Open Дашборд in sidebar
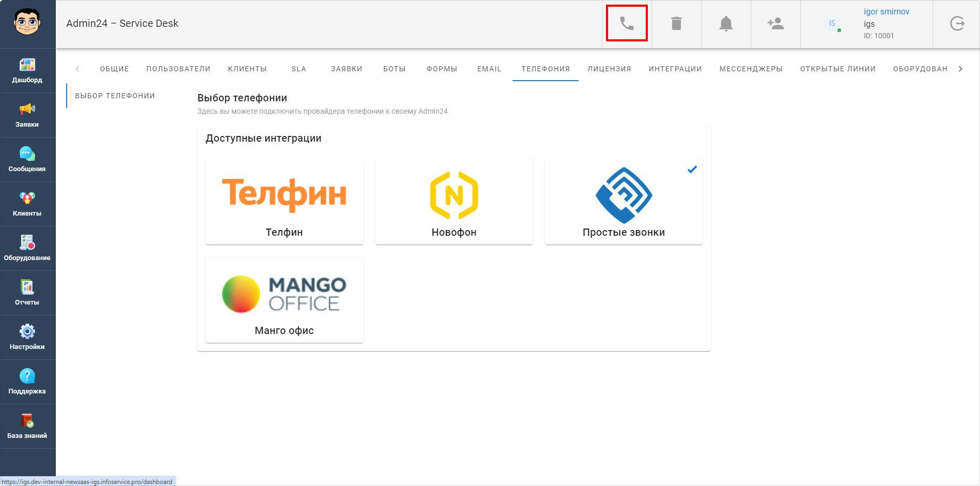 point(27,71)
